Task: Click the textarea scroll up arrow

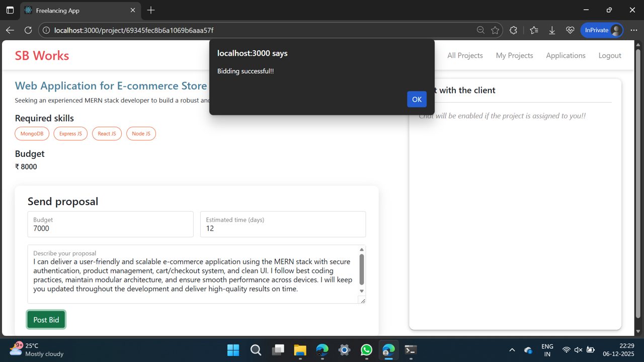Action: (x=362, y=249)
